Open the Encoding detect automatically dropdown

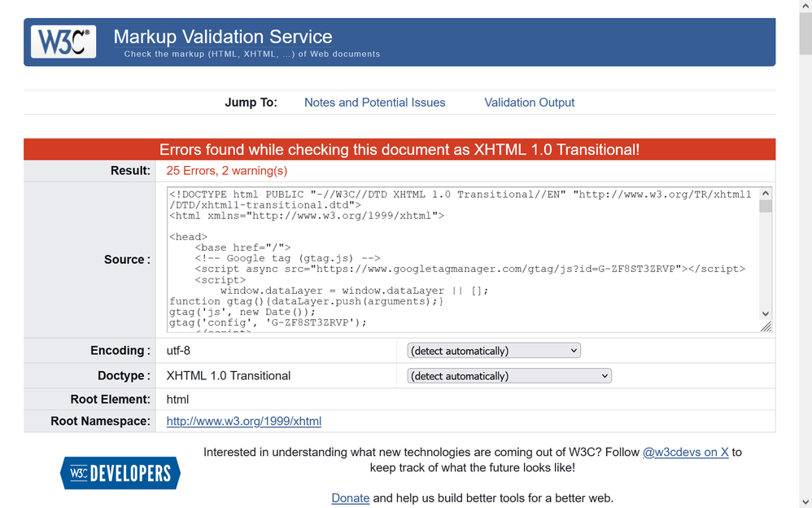point(494,351)
